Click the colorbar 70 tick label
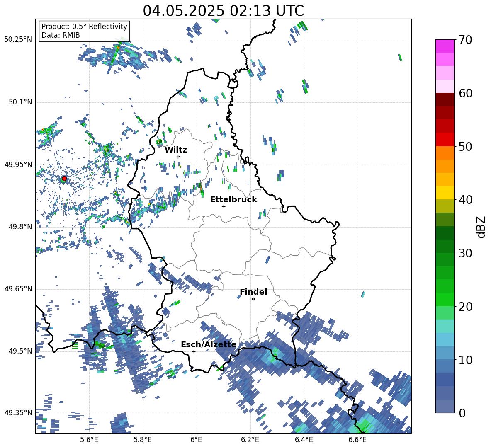491x448 pixels. coord(465,40)
